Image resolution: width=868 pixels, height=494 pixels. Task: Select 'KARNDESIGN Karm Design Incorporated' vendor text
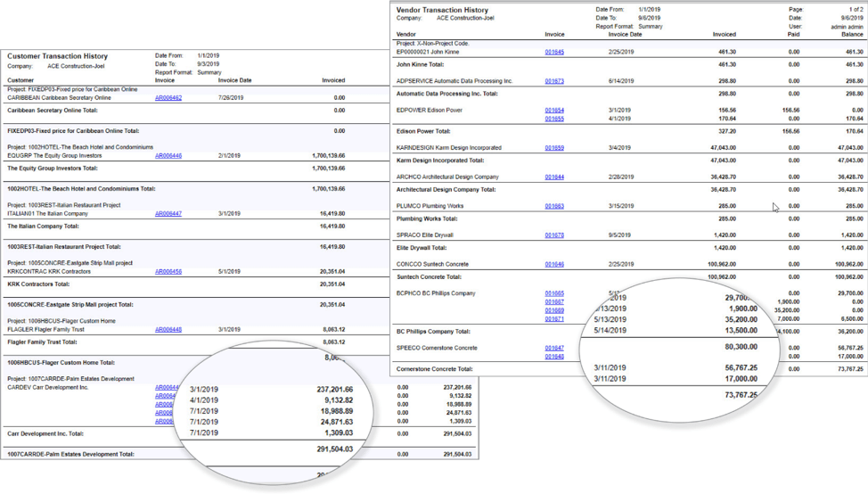(449, 148)
